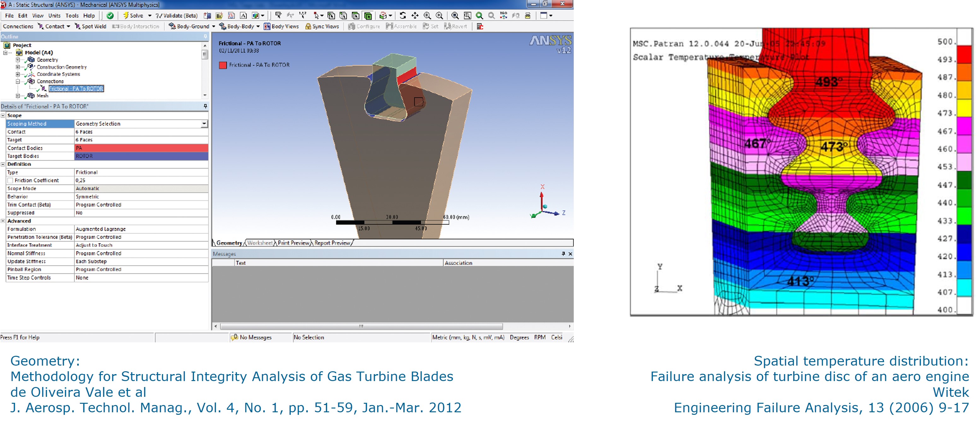The height and width of the screenshot is (423, 980).
Task: Click the Validate (Beta) button
Action: pos(177,15)
